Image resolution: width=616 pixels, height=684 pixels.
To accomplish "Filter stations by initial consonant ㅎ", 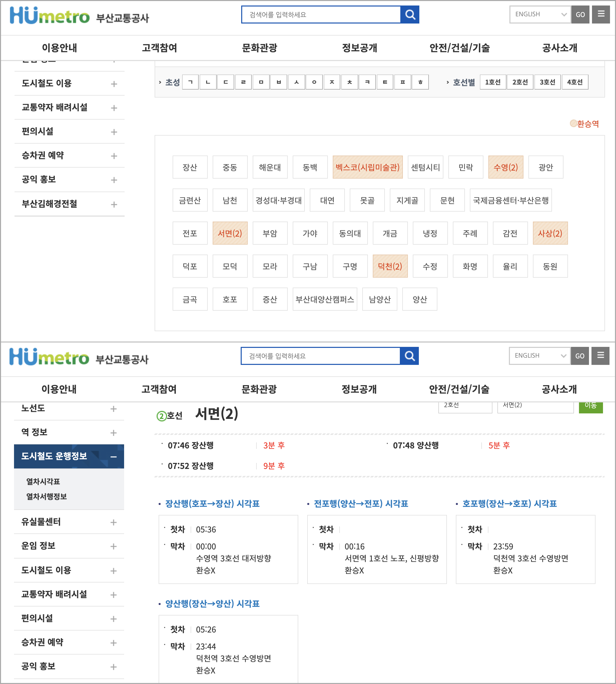I will (x=420, y=82).
